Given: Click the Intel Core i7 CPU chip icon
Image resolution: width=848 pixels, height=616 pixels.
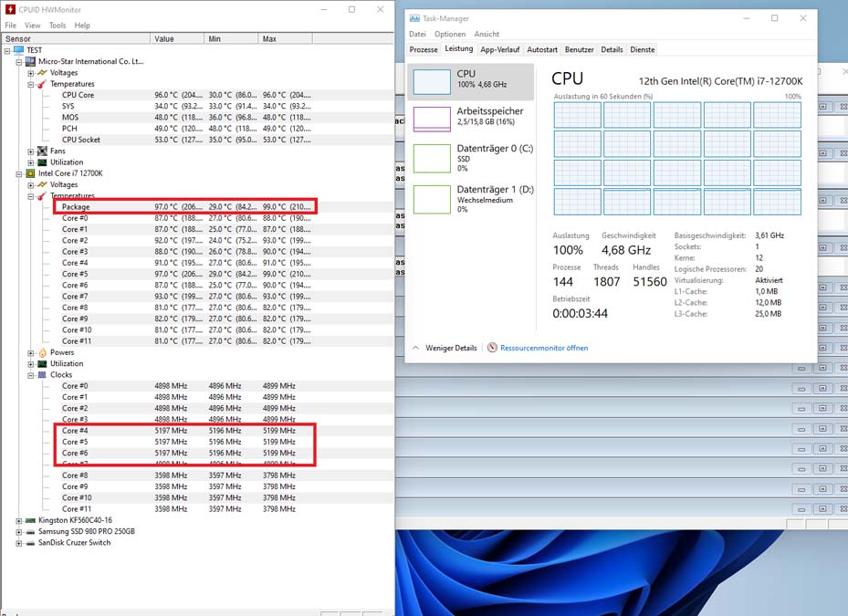Looking at the screenshot, I should point(30,173).
